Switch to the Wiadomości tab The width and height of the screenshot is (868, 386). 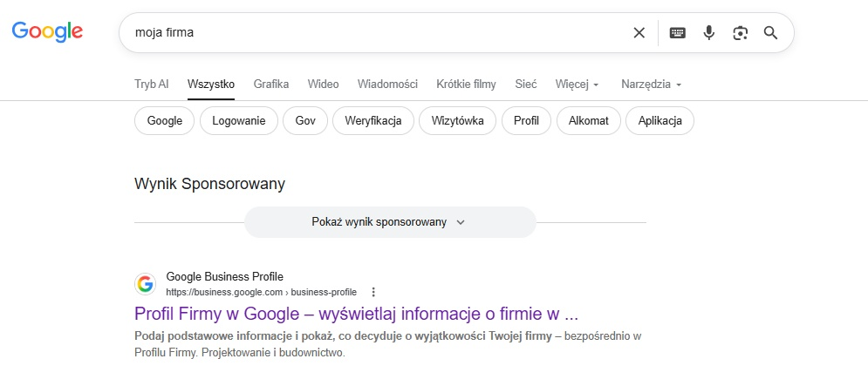coord(387,85)
